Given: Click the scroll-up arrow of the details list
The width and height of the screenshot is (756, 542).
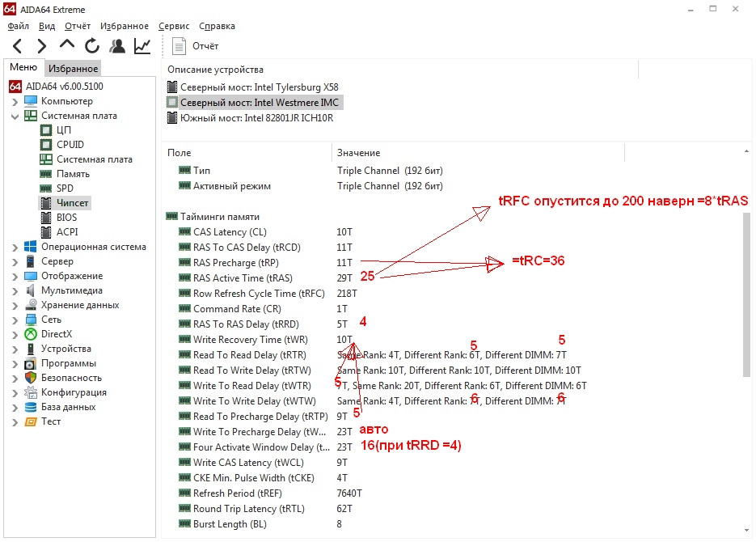Looking at the screenshot, I should (x=746, y=151).
